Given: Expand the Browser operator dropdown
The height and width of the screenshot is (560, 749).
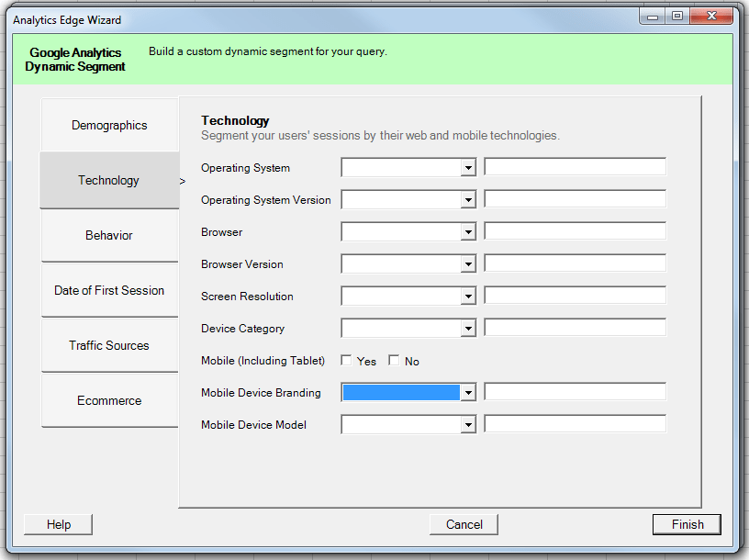Looking at the screenshot, I should (x=467, y=232).
